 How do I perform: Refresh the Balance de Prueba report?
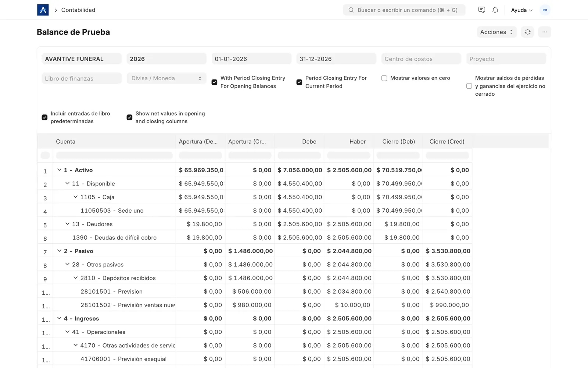click(x=527, y=32)
